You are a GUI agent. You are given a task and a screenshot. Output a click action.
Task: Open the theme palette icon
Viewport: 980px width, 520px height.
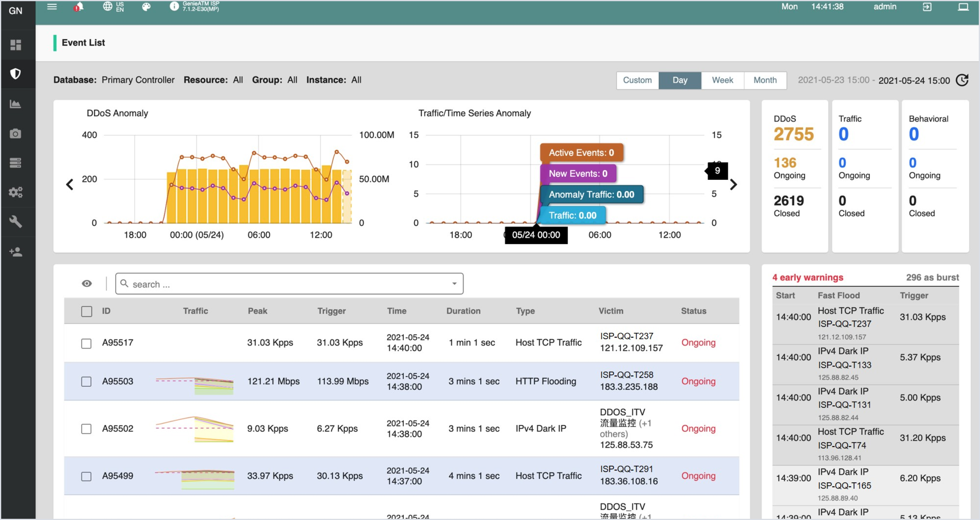click(x=146, y=7)
